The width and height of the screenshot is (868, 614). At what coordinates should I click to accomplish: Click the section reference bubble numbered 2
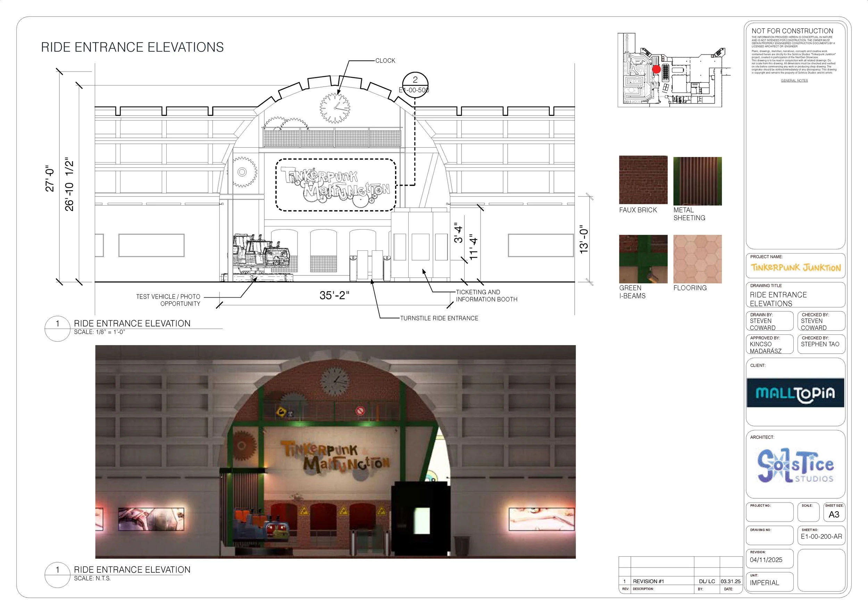click(415, 84)
